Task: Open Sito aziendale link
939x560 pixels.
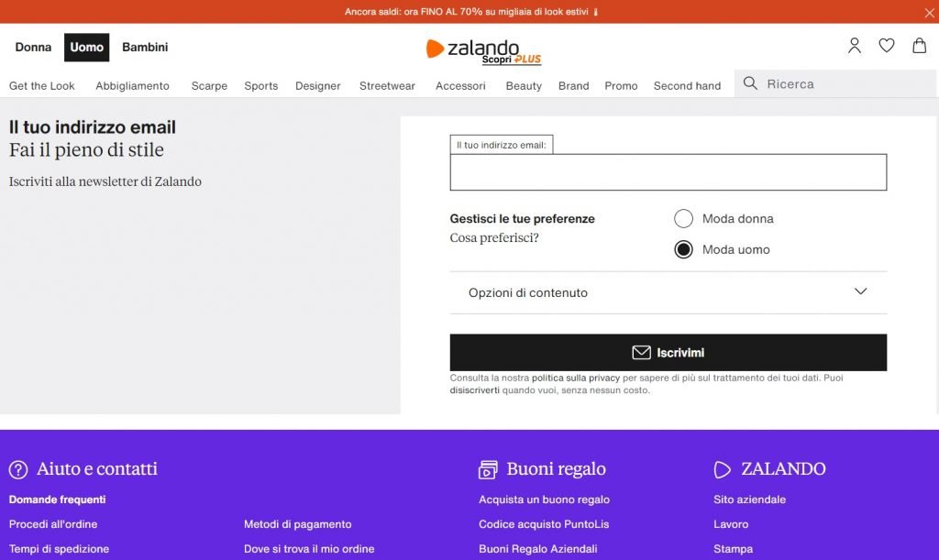Action: [x=750, y=500]
